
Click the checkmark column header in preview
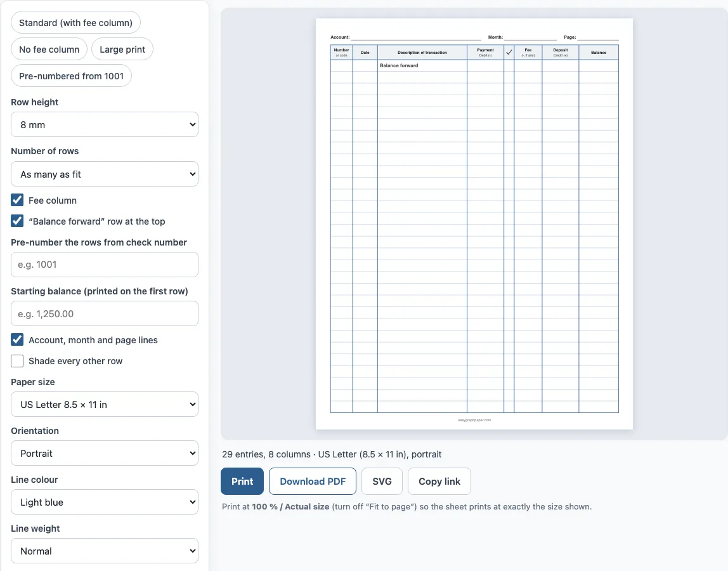click(x=509, y=53)
